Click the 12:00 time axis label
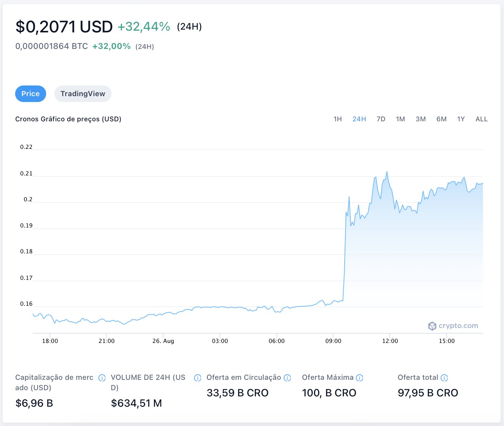This screenshot has height=426, width=504. coord(390,341)
